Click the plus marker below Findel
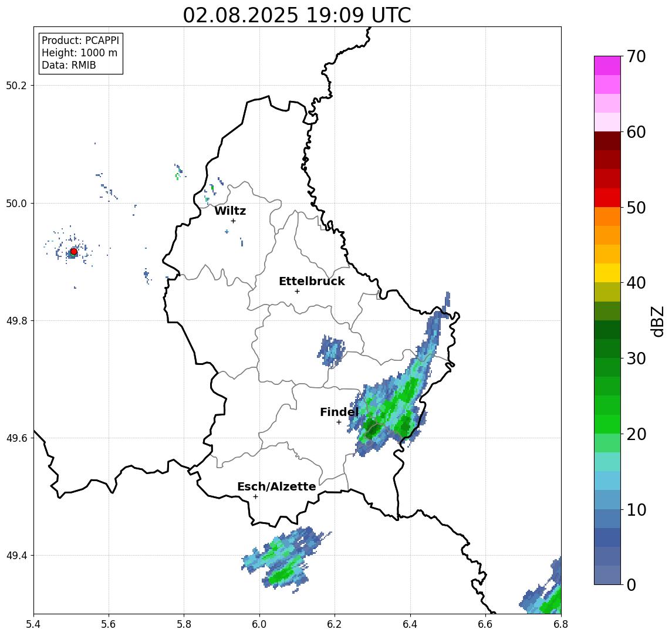Screen dimensions: 672x636 tap(339, 422)
